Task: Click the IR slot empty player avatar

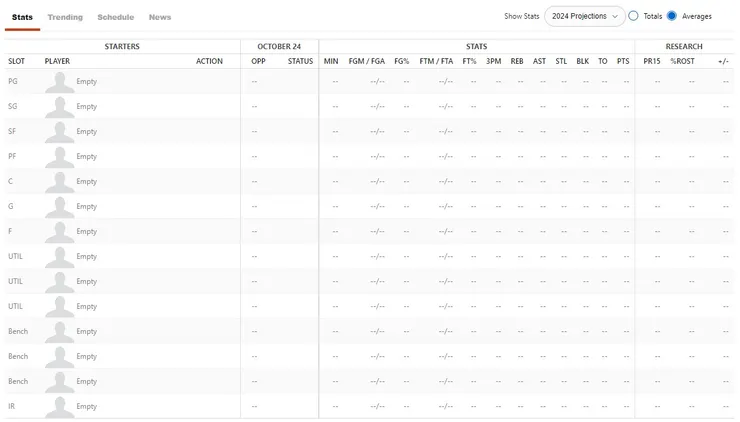Action: click(59, 407)
